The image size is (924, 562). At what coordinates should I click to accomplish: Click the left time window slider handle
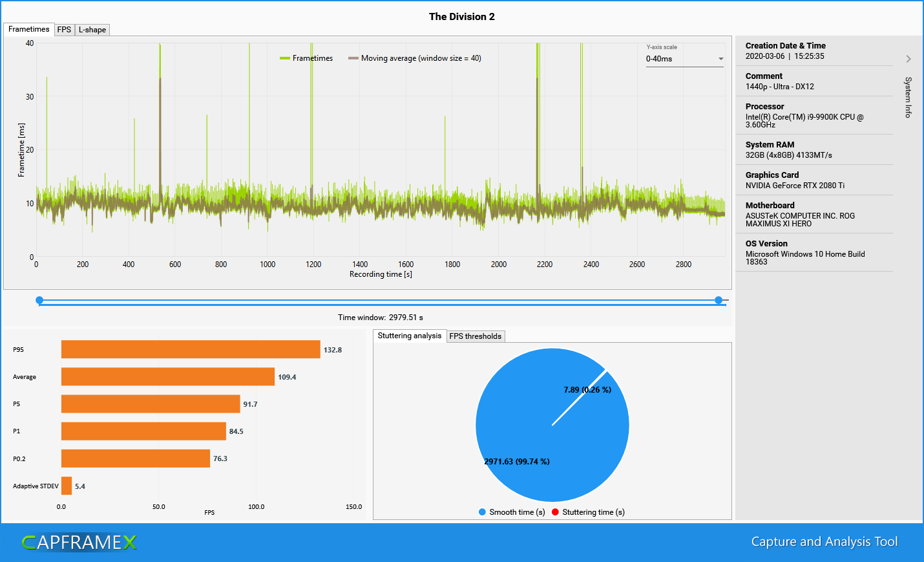[x=39, y=300]
